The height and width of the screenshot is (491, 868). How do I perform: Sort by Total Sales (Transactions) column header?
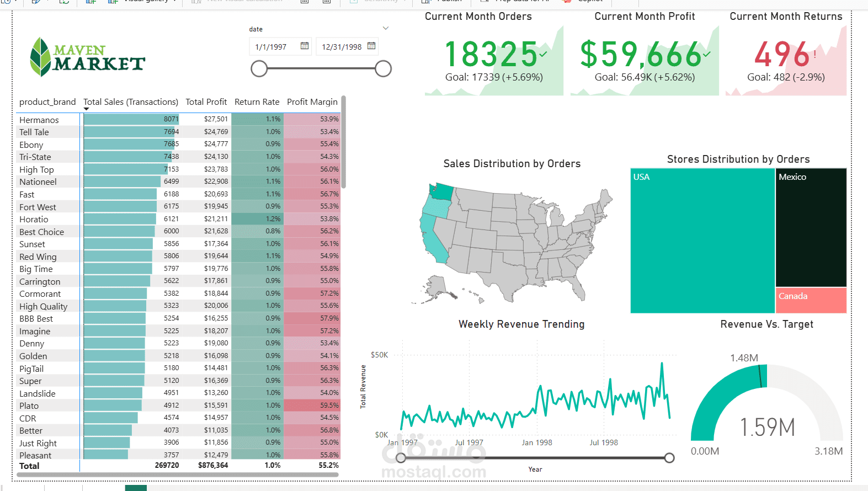click(x=131, y=102)
